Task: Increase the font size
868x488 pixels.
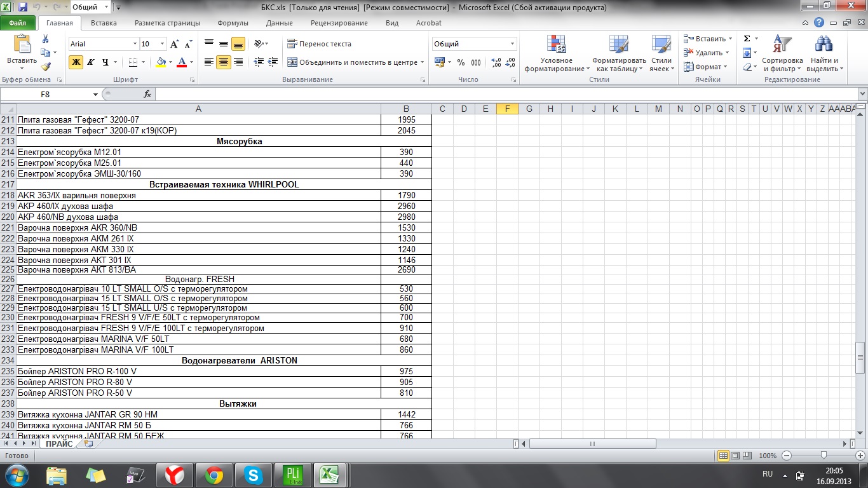Action: pyautogui.click(x=175, y=44)
